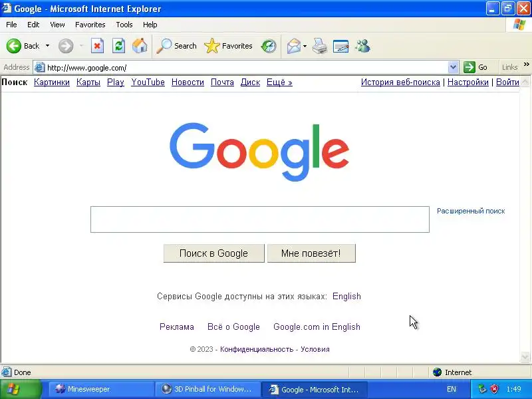The height and width of the screenshot is (399, 532).
Task: Open the Новости link
Action: coord(188,82)
